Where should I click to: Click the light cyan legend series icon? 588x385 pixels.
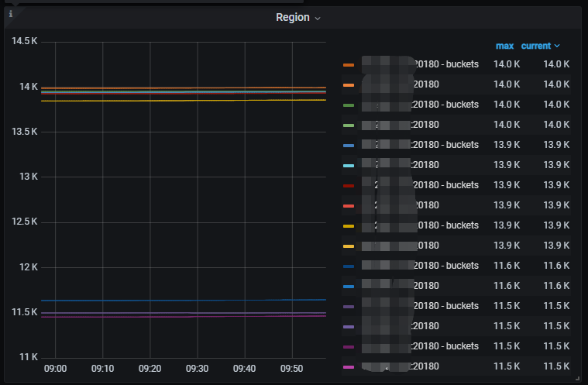(349, 165)
